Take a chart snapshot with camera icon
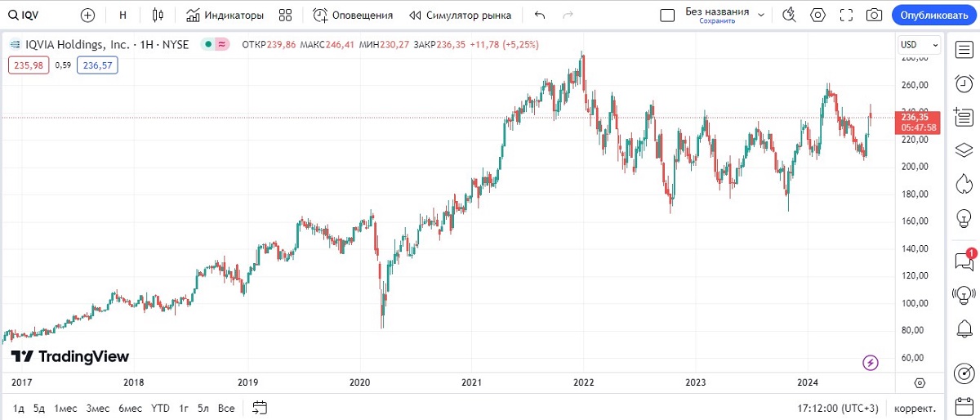The width and height of the screenshot is (980, 420). pos(874,15)
